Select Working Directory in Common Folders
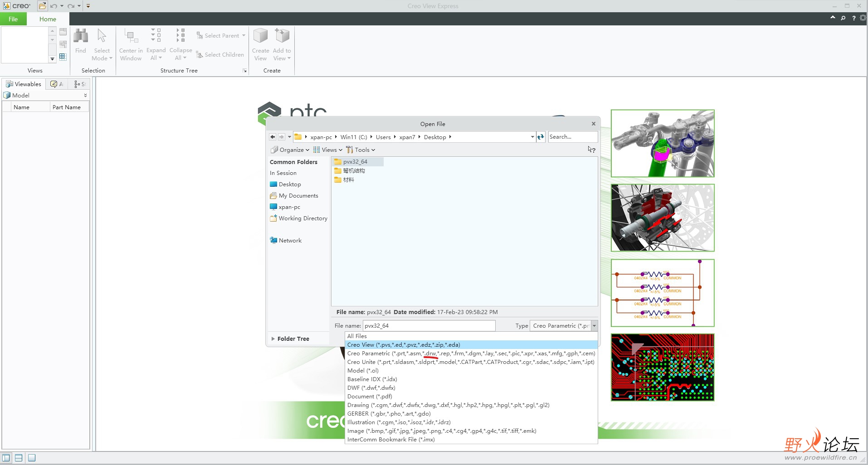The height and width of the screenshot is (465, 868). 298,218
